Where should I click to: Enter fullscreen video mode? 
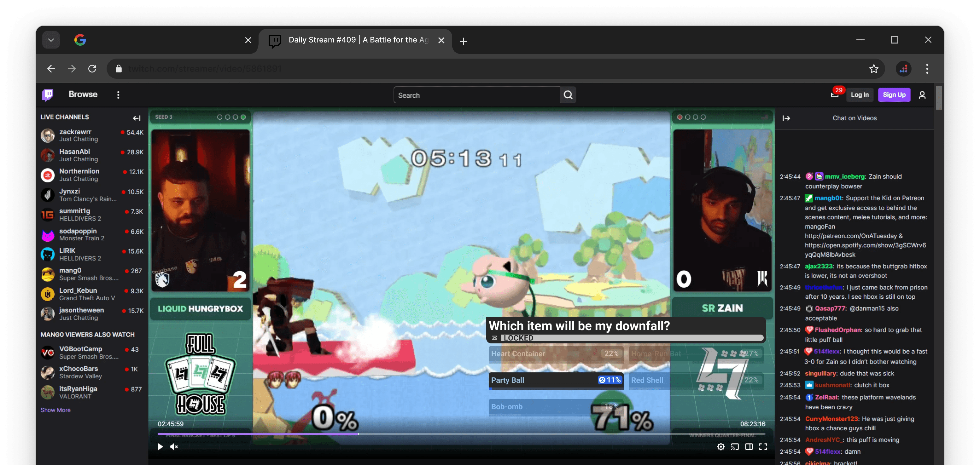(x=763, y=447)
